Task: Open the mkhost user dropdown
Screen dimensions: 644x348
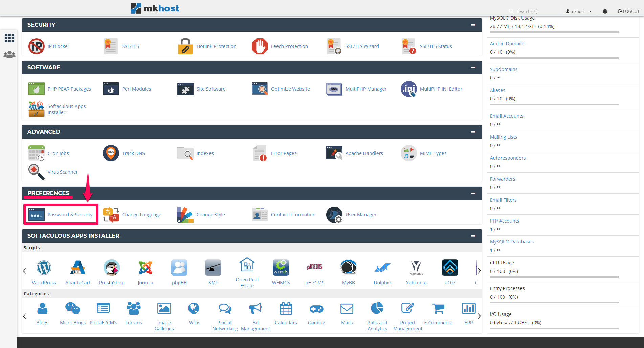Action: point(579,11)
